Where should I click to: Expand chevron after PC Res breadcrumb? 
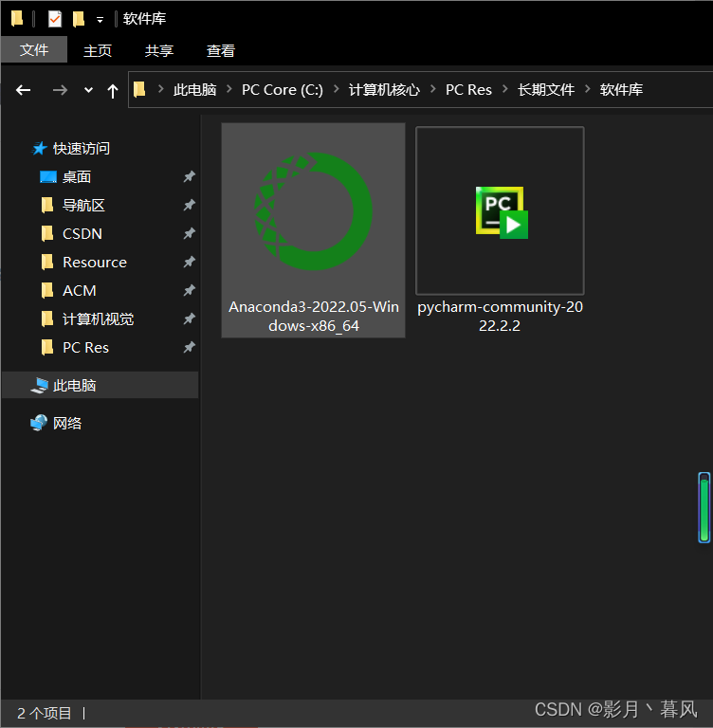click(505, 89)
